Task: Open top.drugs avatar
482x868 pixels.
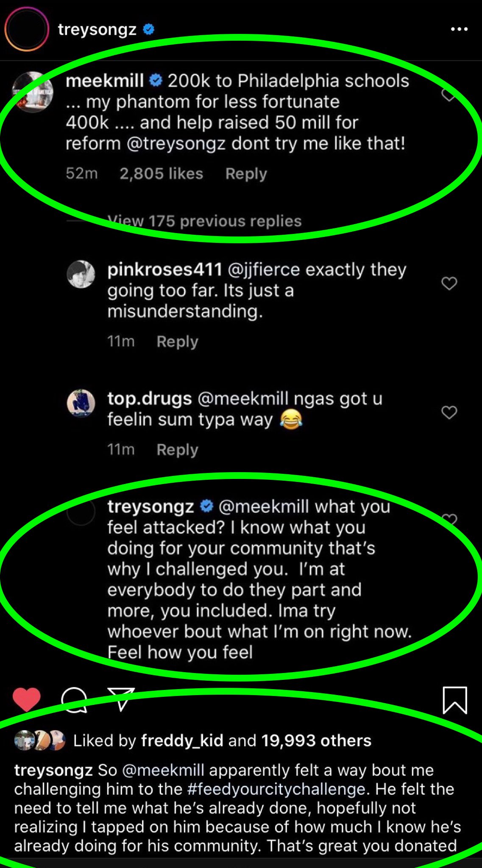Action: point(81,403)
